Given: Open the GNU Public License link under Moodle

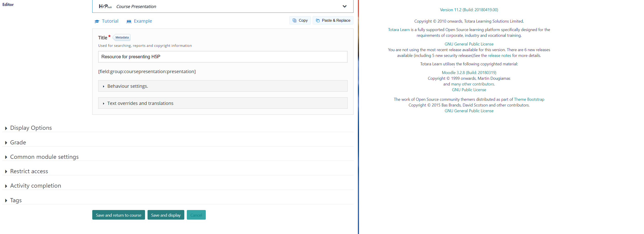Looking at the screenshot, I should click(469, 90).
